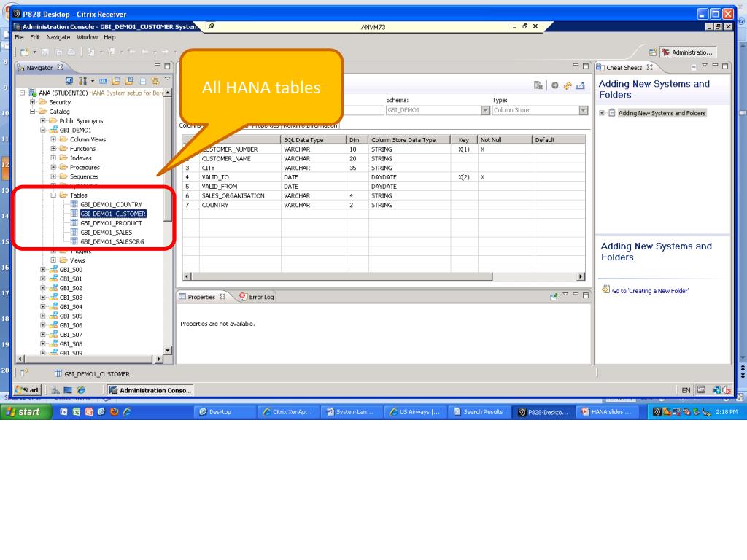Click the Navigator vertical scrollbar down arrow
Screen dimensions: 747x560
pos(167,350)
